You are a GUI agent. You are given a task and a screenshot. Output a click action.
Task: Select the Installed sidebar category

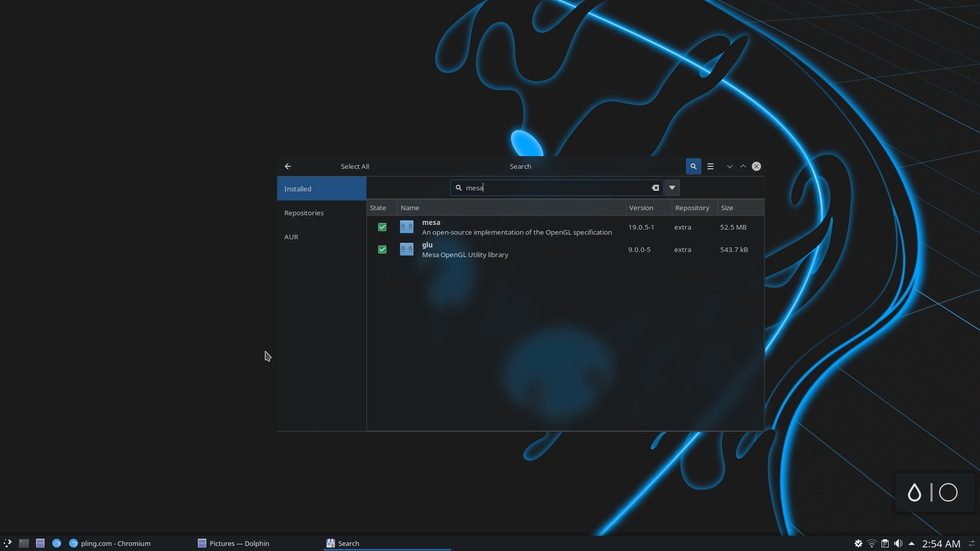(x=322, y=189)
